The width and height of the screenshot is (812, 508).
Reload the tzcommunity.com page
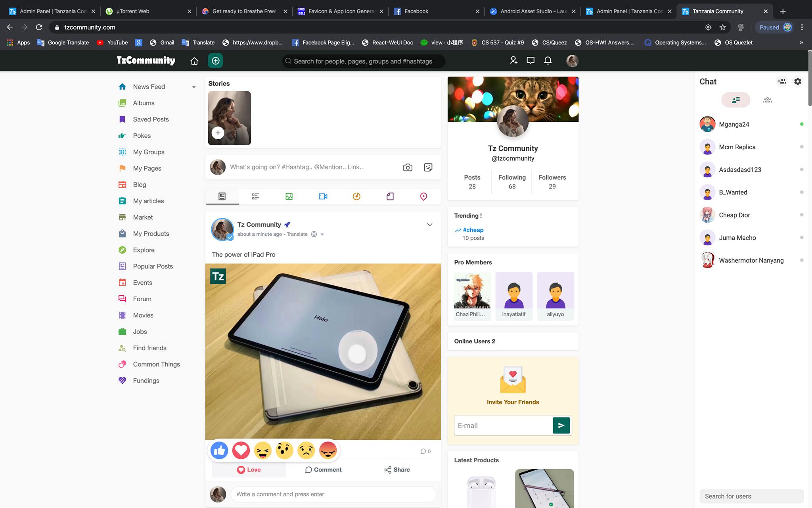[39, 27]
